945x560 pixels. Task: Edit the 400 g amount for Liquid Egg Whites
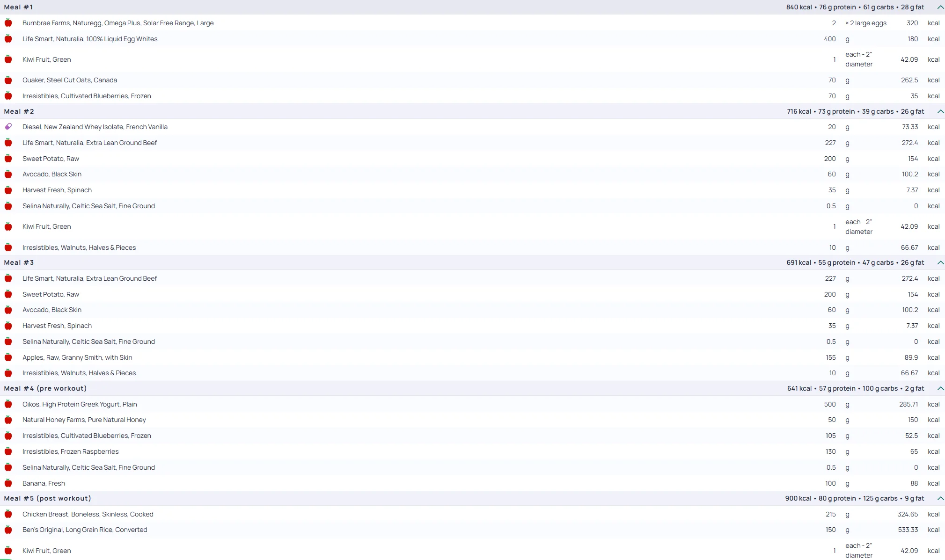click(x=830, y=39)
